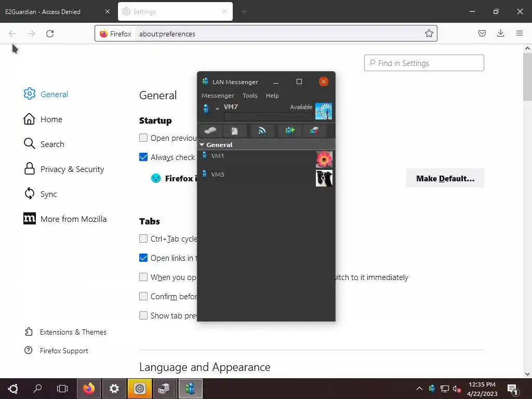
Task: Click the Make Default... button
Action: (x=445, y=179)
